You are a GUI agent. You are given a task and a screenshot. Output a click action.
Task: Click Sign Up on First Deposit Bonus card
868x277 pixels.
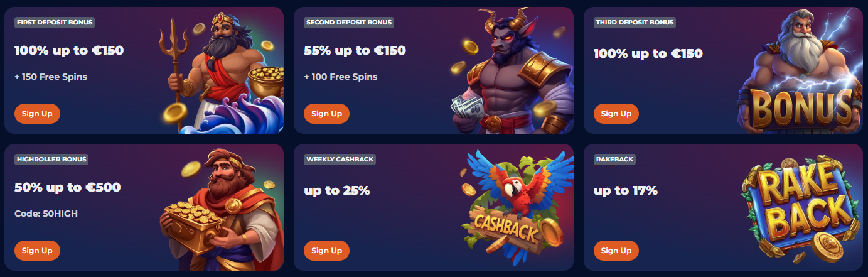pyautogui.click(x=37, y=114)
